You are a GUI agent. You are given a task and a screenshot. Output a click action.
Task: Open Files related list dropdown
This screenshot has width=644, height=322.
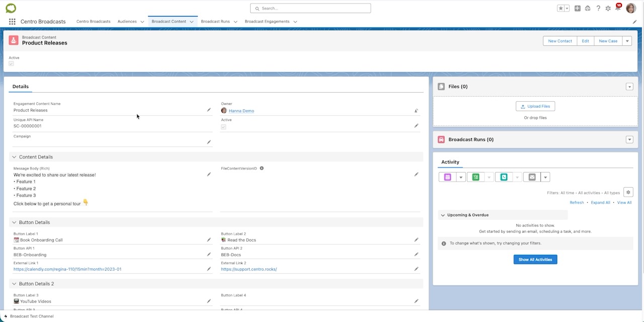coord(629,87)
